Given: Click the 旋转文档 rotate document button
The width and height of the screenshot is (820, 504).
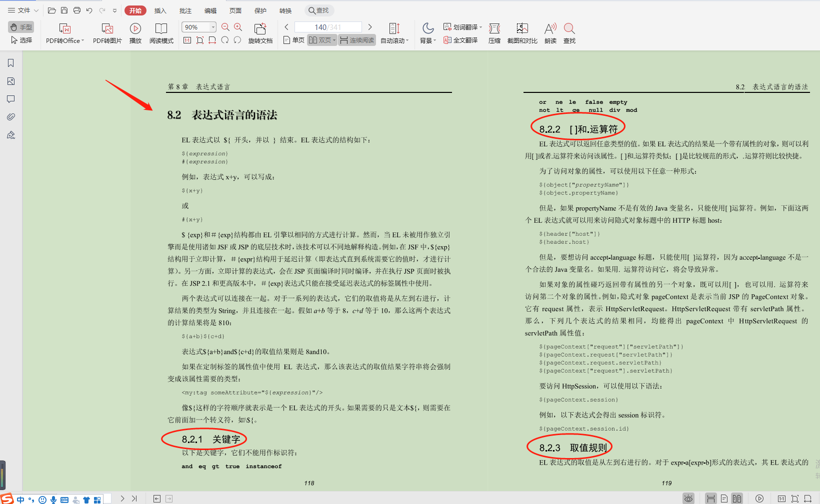Looking at the screenshot, I should pos(260,33).
